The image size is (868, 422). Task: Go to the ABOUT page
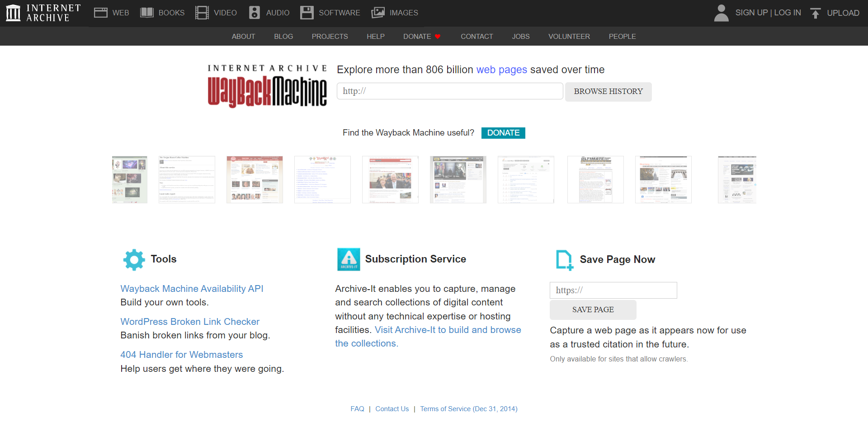coord(244,37)
